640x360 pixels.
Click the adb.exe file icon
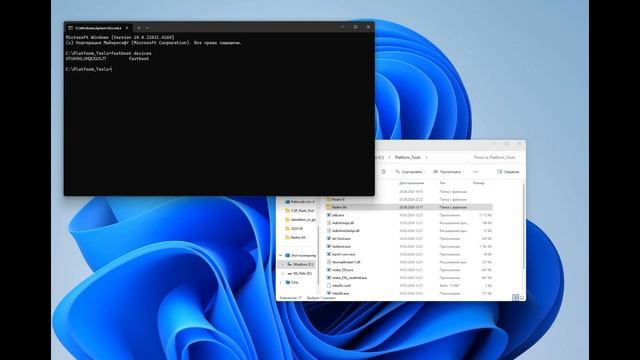(329, 215)
